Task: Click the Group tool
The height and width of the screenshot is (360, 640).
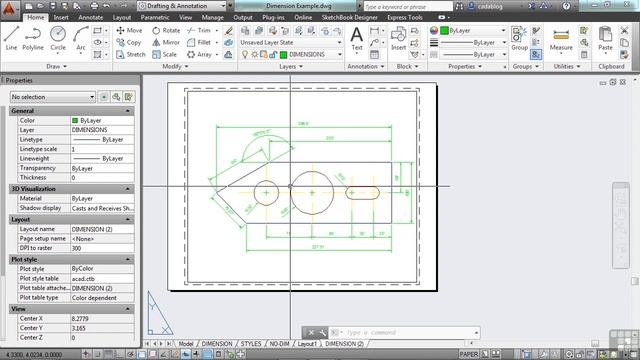Action: pyautogui.click(x=519, y=39)
